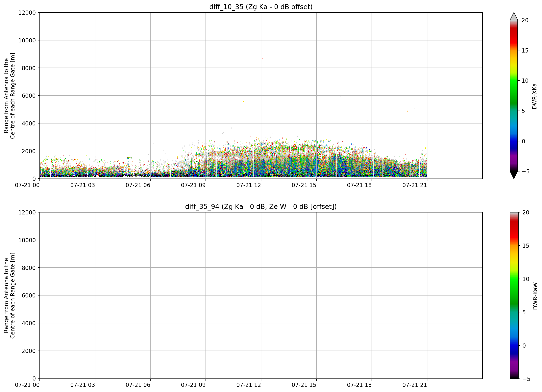Click the '4000' y tick in the diff_10_35 plot
542x392 pixels.
click(29, 123)
